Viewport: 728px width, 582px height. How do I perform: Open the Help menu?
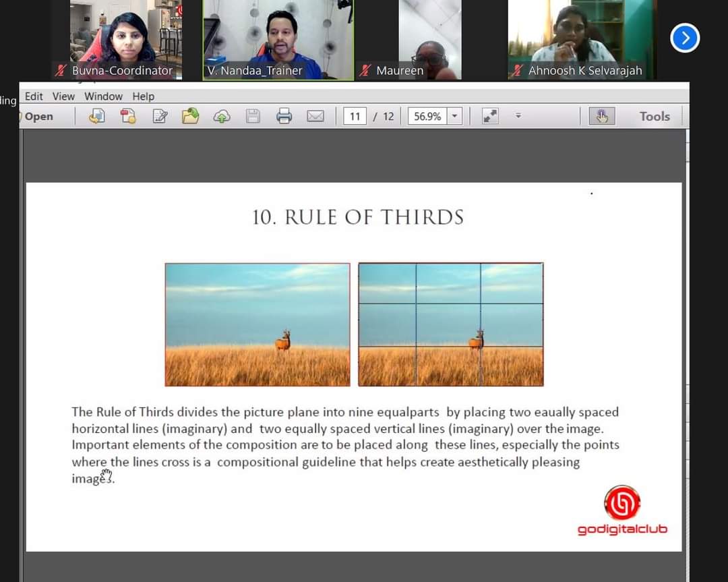point(144,96)
